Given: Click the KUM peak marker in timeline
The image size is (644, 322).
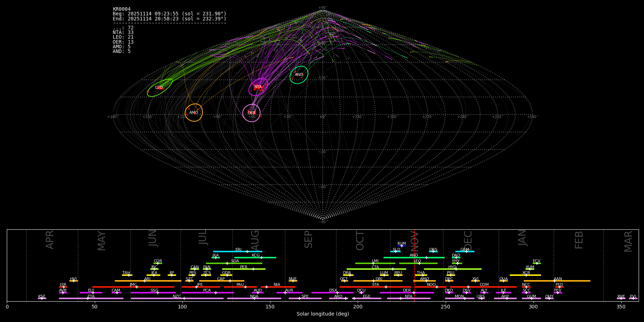Looking at the screenshot, I should [x=401, y=246].
